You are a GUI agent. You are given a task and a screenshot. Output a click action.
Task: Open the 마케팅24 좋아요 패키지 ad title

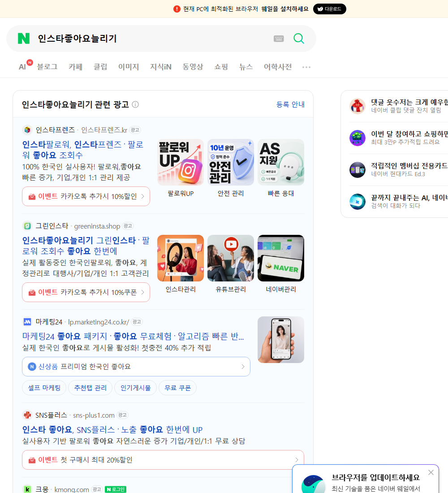133,336
